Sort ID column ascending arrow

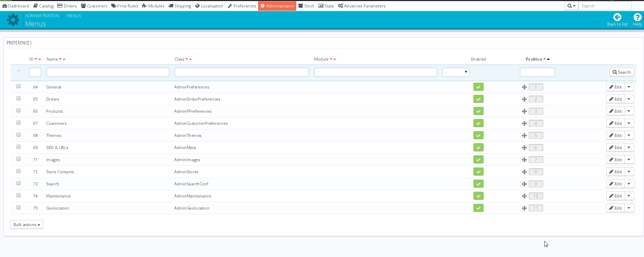pos(40,59)
